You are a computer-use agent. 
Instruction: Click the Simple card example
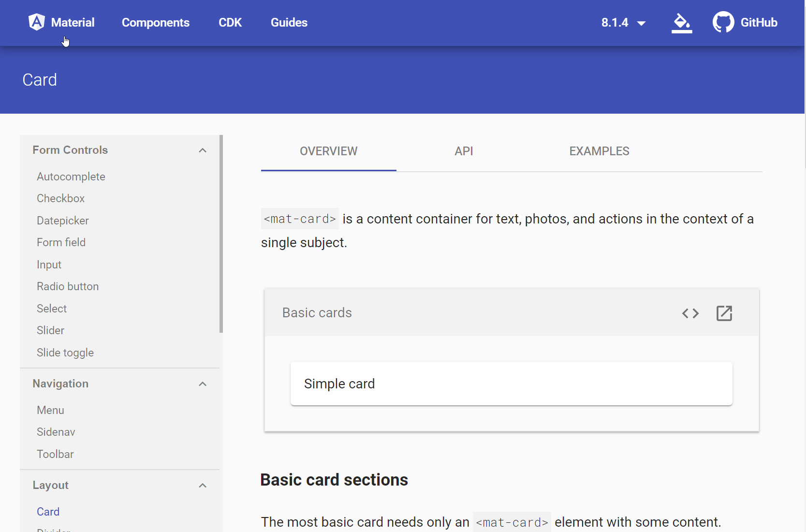tap(512, 384)
